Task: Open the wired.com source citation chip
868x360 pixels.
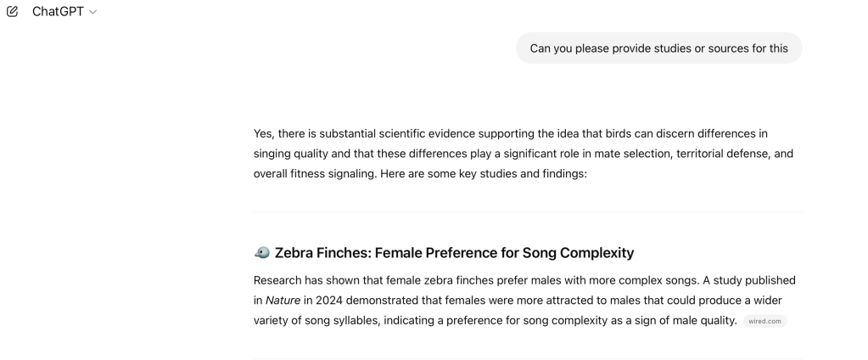Action: [764, 321]
